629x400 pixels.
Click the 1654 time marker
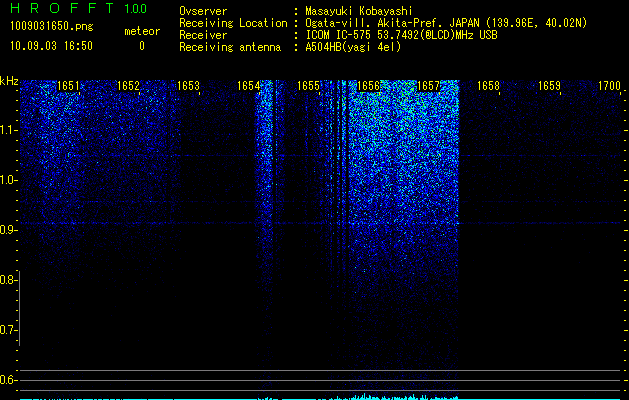(x=248, y=86)
